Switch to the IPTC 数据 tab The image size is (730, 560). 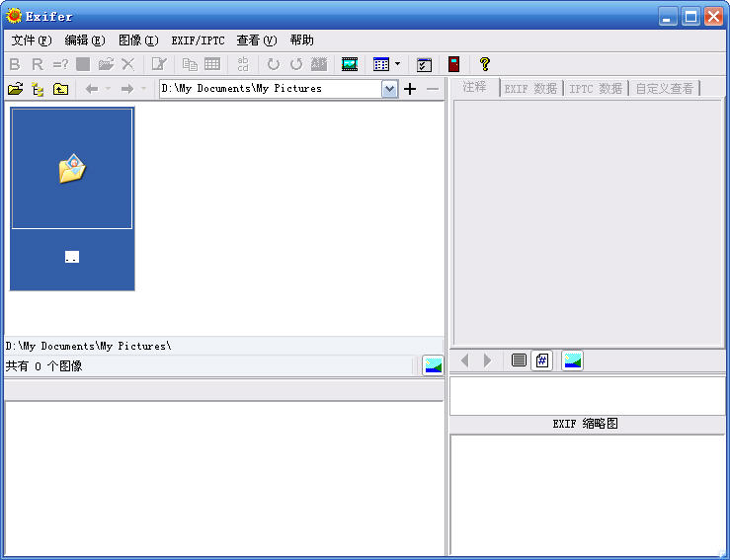coord(596,89)
